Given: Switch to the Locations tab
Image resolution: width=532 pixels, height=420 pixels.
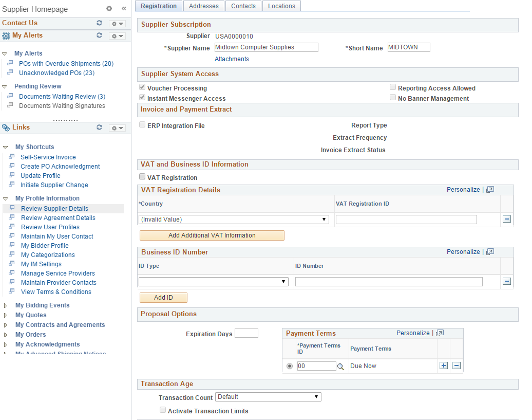Looking at the screenshot, I should [281, 6].
